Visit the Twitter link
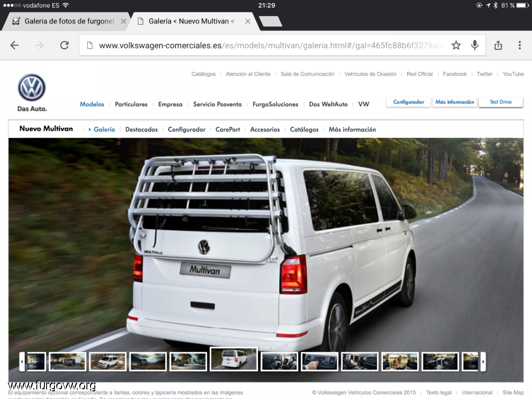Screen dimensions: 532x399 coord(485,74)
